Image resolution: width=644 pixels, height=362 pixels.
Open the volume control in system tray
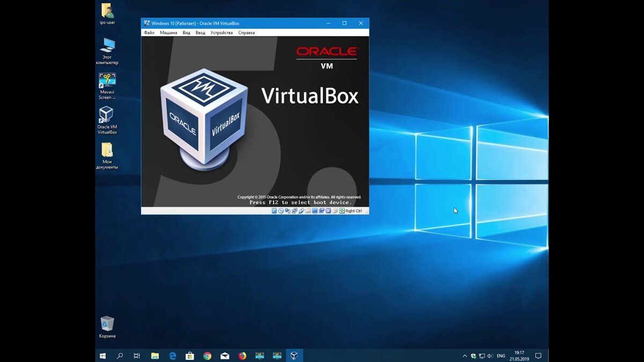click(490, 356)
